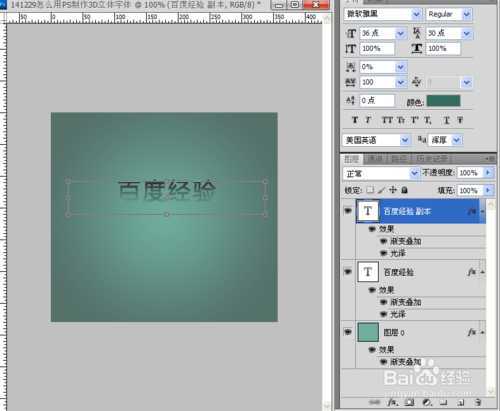
Task: Click the 百度经验 text on canvas
Action: [167, 191]
